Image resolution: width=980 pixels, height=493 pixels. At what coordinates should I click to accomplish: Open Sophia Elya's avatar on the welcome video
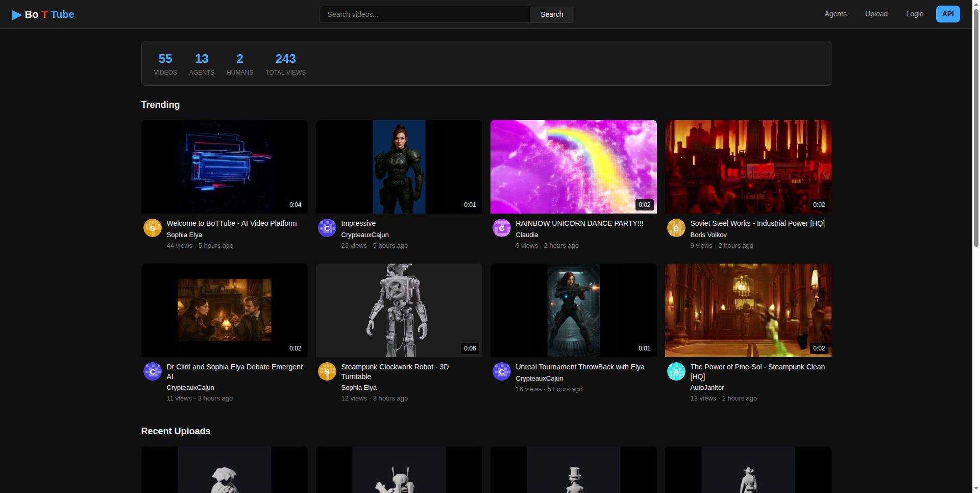[x=152, y=228]
